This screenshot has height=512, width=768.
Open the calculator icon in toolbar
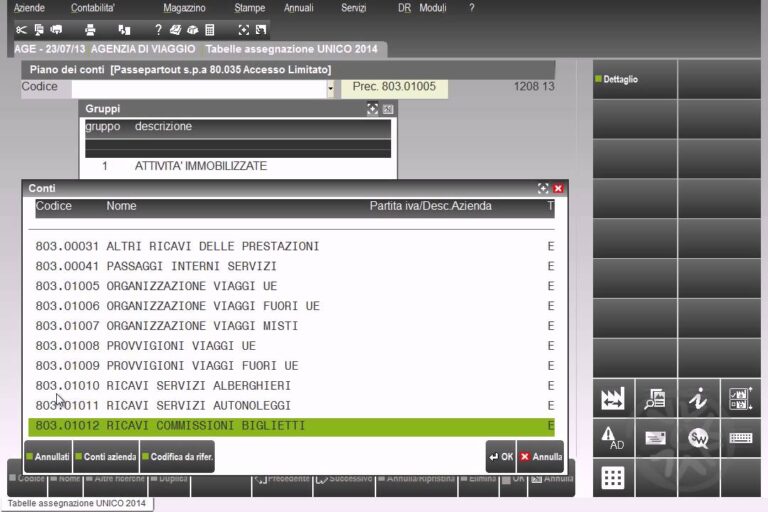point(210,30)
